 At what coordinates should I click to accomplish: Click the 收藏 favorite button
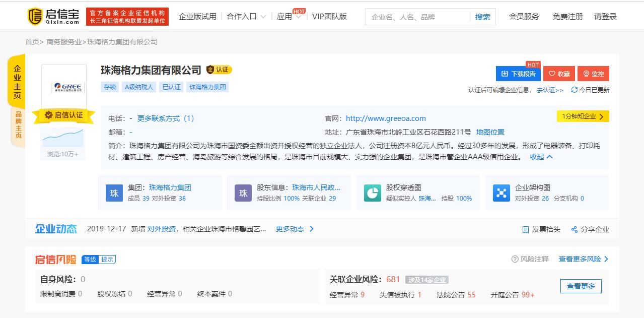[559, 74]
